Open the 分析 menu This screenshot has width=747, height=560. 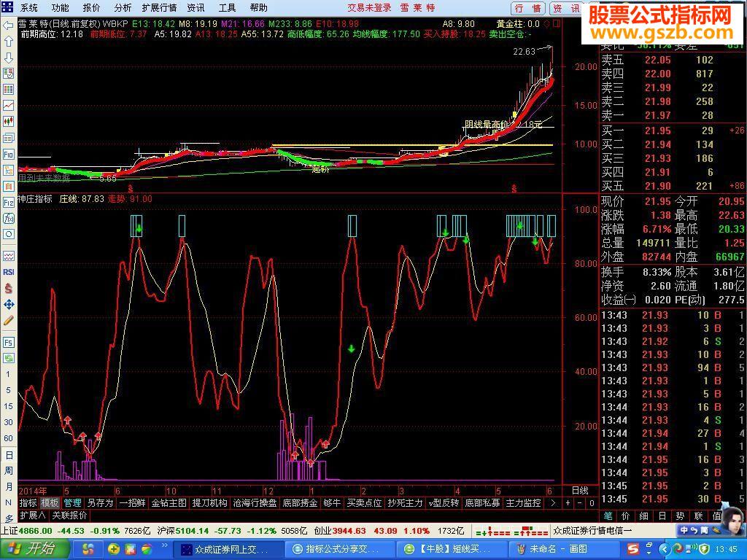point(123,7)
